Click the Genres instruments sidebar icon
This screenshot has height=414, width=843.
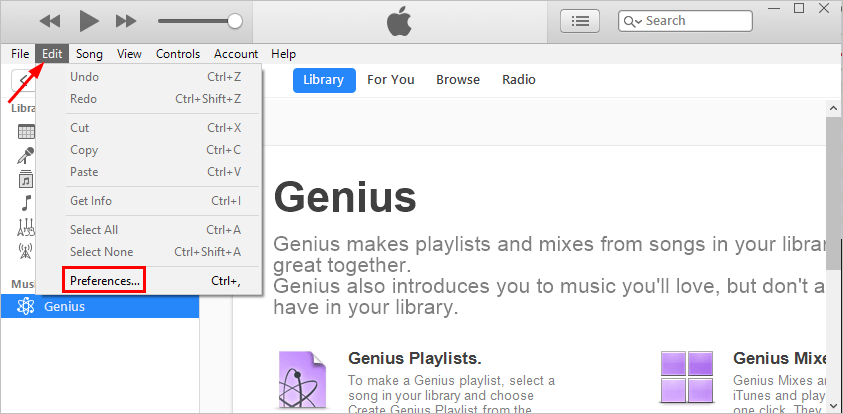pos(25,227)
